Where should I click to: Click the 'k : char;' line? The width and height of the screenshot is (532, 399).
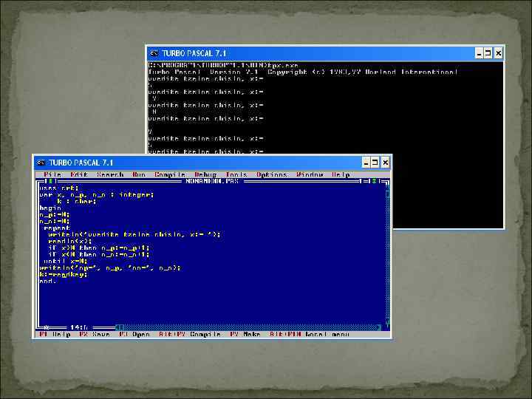76,201
